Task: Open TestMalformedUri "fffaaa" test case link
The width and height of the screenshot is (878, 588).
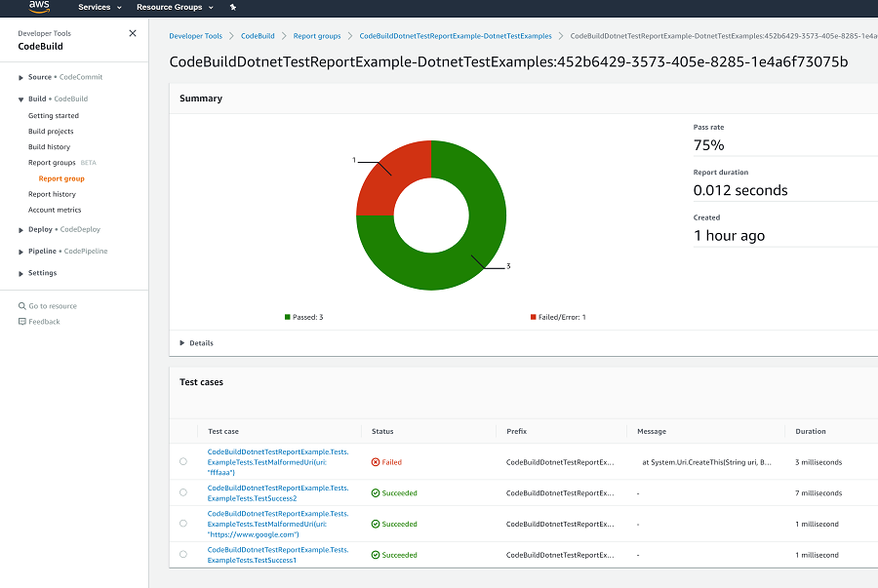Action: (x=278, y=462)
